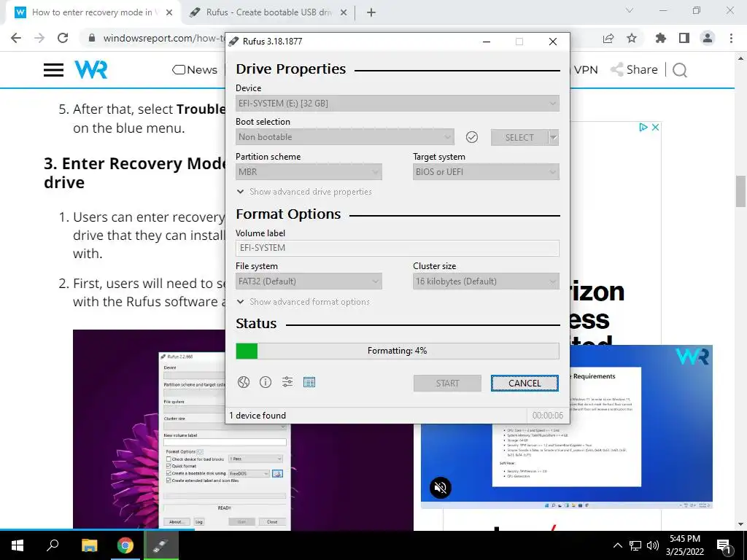
Task: Open Rufus language globe icon
Action: tap(244, 382)
